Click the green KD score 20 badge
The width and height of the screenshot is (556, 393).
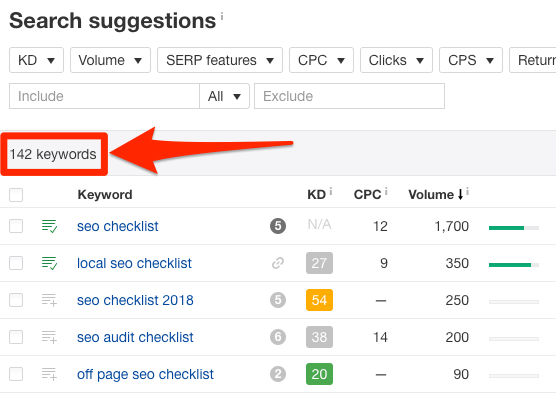(x=319, y=374)
